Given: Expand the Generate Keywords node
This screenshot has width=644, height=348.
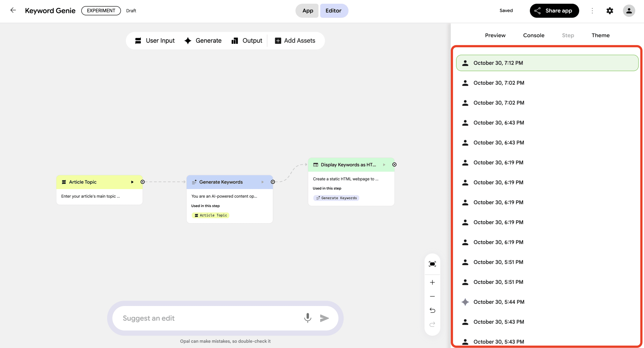Looking at the screenshot, I should click(x=262, y=182).
